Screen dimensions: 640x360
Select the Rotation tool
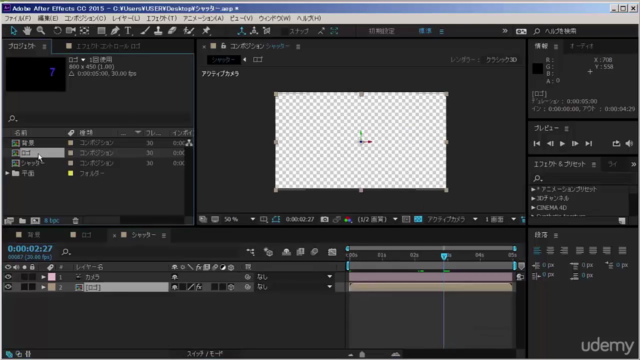57,31
